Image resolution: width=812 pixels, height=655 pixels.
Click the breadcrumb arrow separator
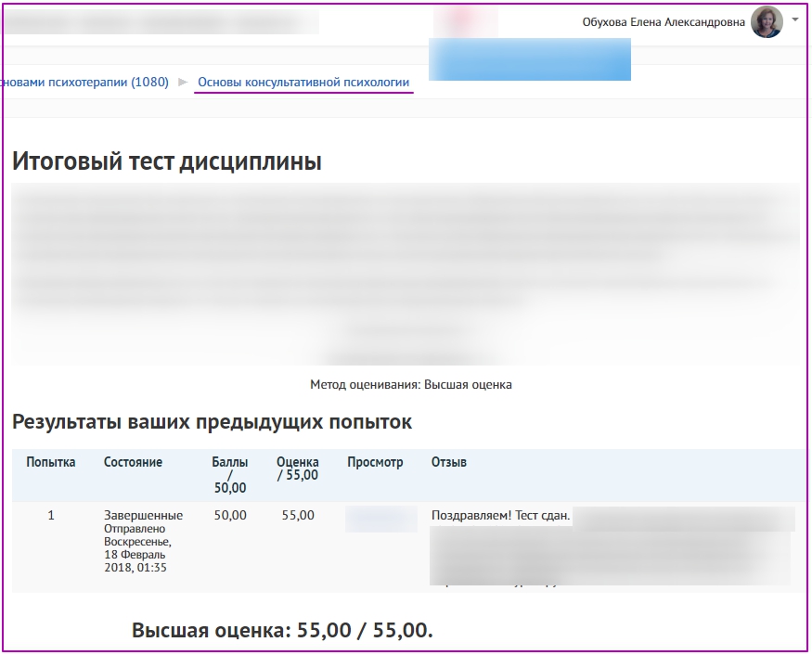(183, 83)
